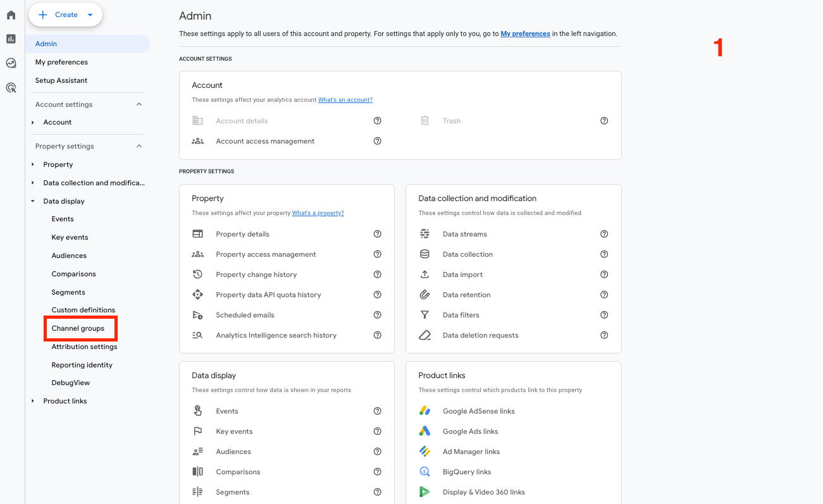Click the Property details row icon
823x504 pixels.
(198, 234)
